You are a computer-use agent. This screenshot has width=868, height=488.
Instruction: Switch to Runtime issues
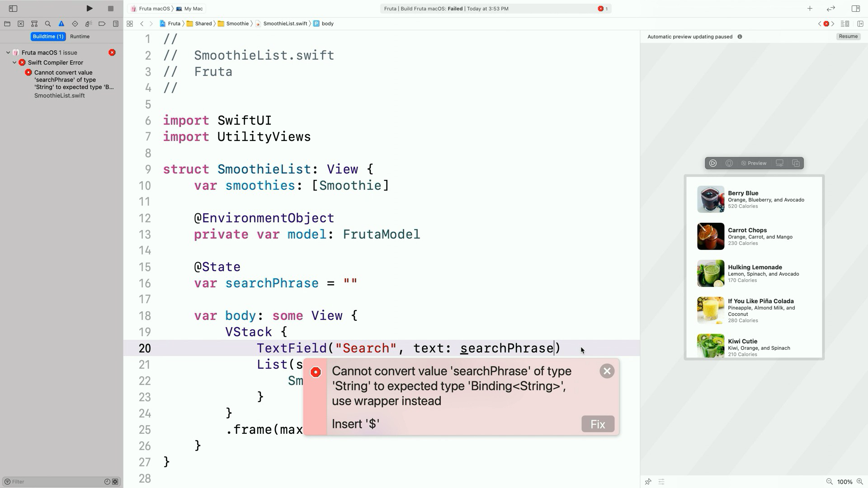click(x=80, y=36)
